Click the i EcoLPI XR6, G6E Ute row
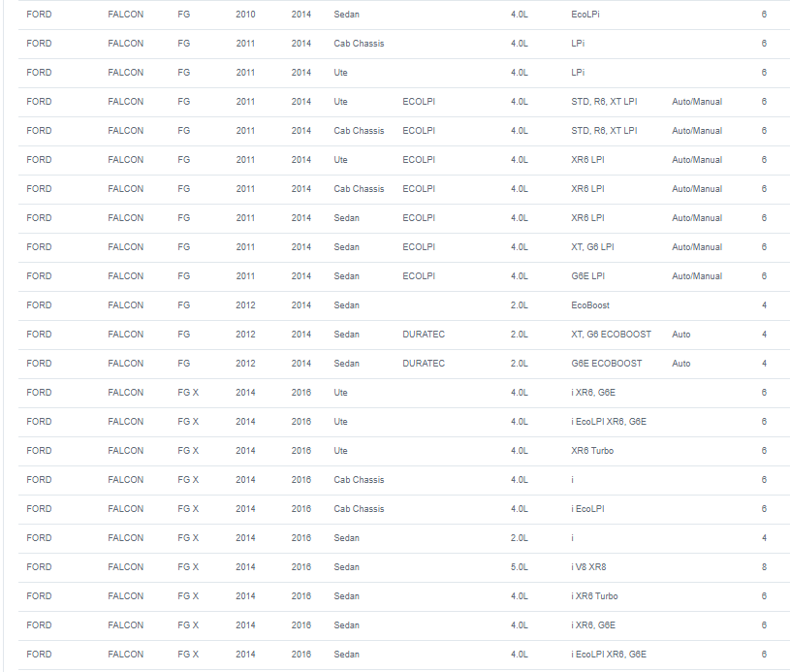Viewport: 790px width, 672px height. point(404,422)
